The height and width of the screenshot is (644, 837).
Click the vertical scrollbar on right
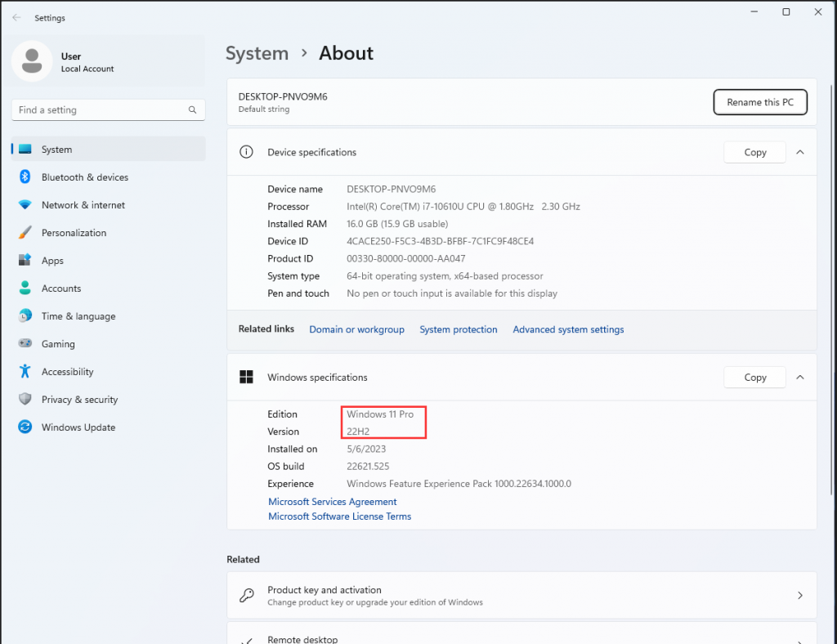click(x=831, y=291)
